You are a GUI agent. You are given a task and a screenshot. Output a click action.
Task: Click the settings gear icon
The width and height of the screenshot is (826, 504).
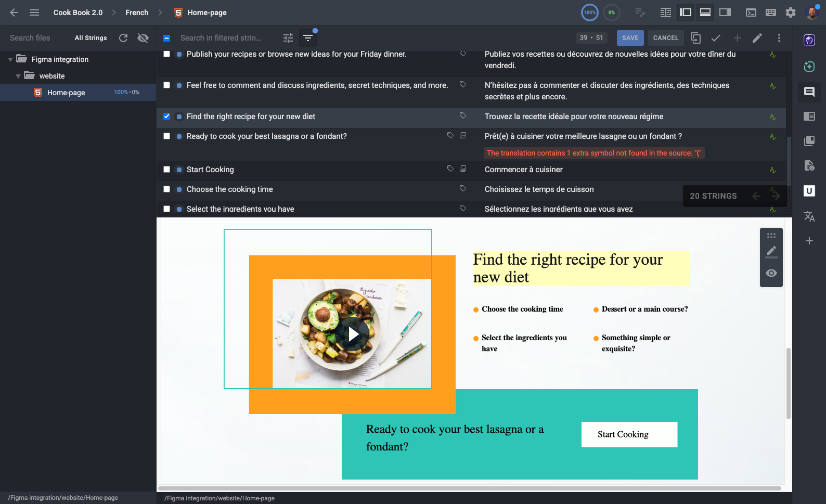point(790,12)
